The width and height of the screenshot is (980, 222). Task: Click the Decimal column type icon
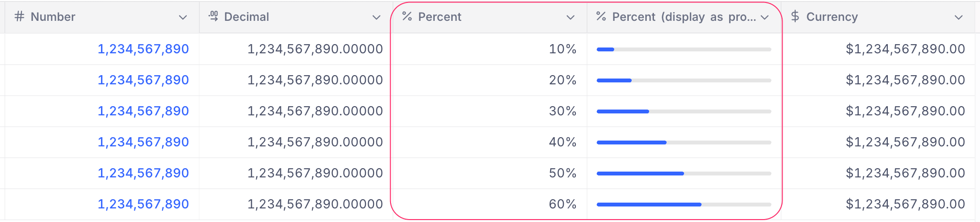[x=213, y=17]
